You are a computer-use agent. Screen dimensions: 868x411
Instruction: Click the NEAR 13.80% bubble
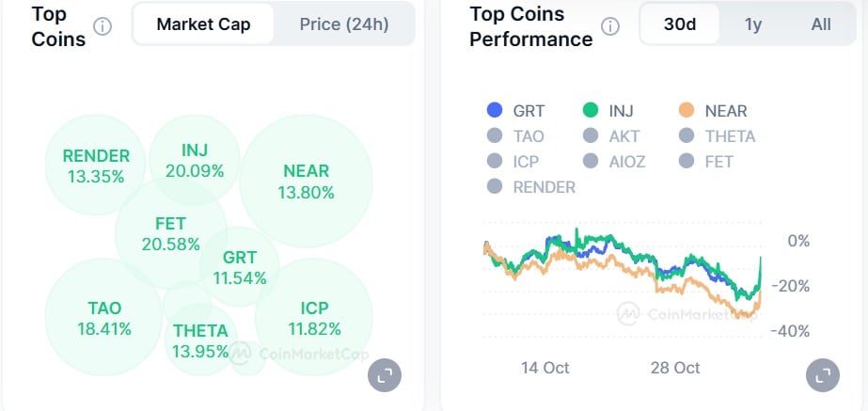tap(306, 182)
